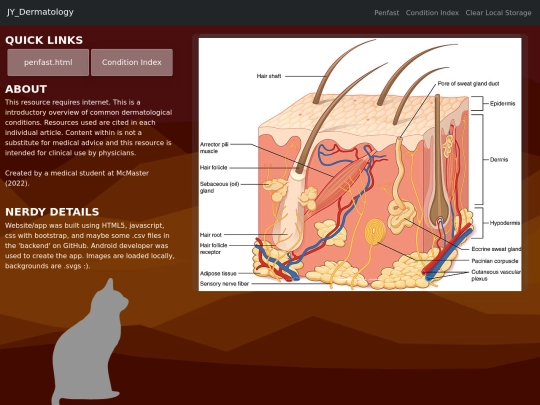The image size is (540, 405).
Task: Click the 'Pacinian corpuscle' label
Action: [495, 261]
